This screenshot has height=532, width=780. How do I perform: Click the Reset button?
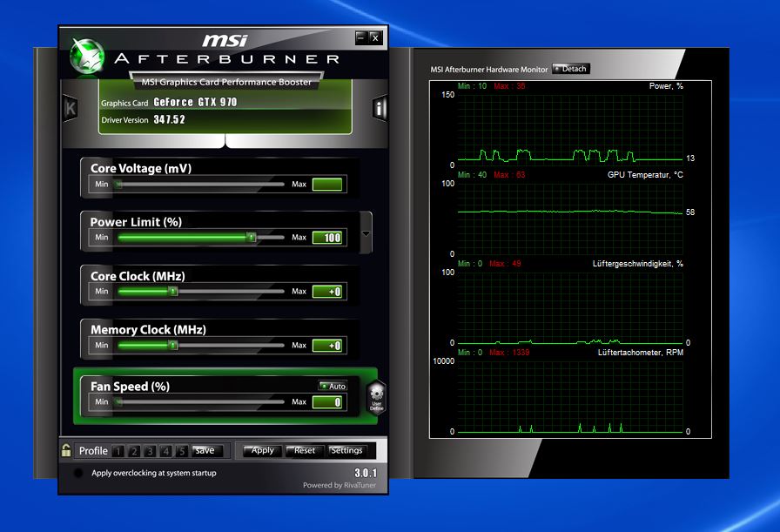[x=305, y=450]
